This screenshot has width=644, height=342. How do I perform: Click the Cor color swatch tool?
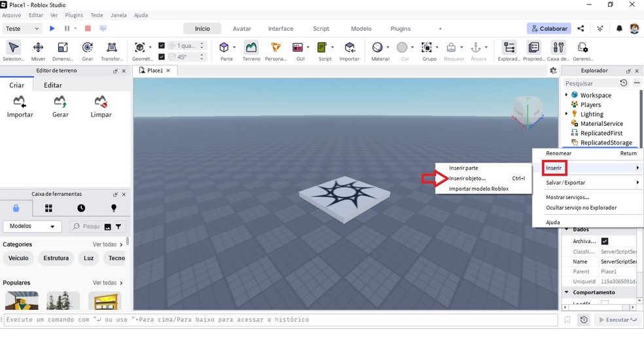pos(402,51)
